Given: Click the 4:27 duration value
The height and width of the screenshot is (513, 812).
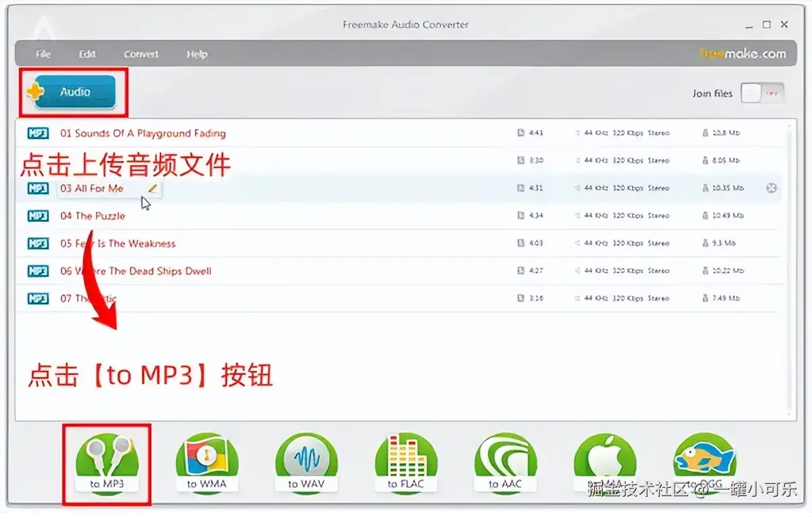Looking at the screenshot, I should [x=536, y=271].
